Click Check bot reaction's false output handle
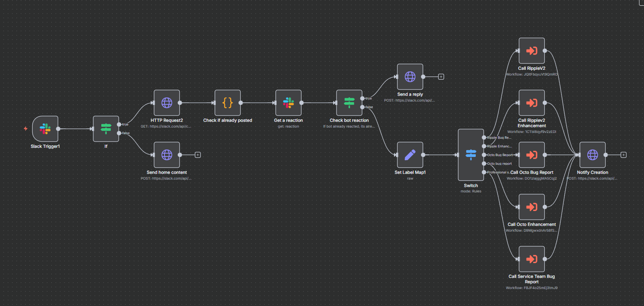The height and width of the screenshot is (306, 644). click(363, 107)
